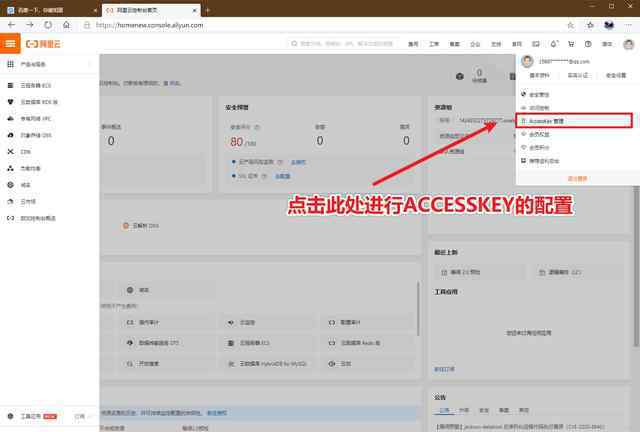Open Cloud DNS resolution shortcut

(x=141, y=225)
